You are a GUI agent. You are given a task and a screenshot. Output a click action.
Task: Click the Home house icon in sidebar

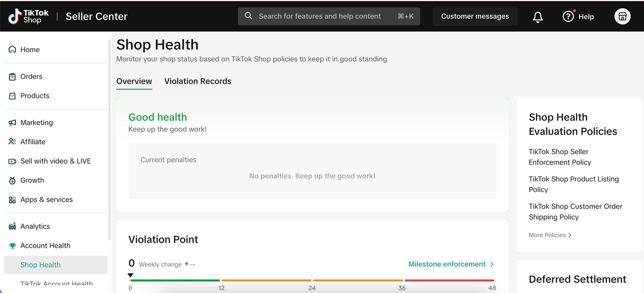[x=12, y=49]
